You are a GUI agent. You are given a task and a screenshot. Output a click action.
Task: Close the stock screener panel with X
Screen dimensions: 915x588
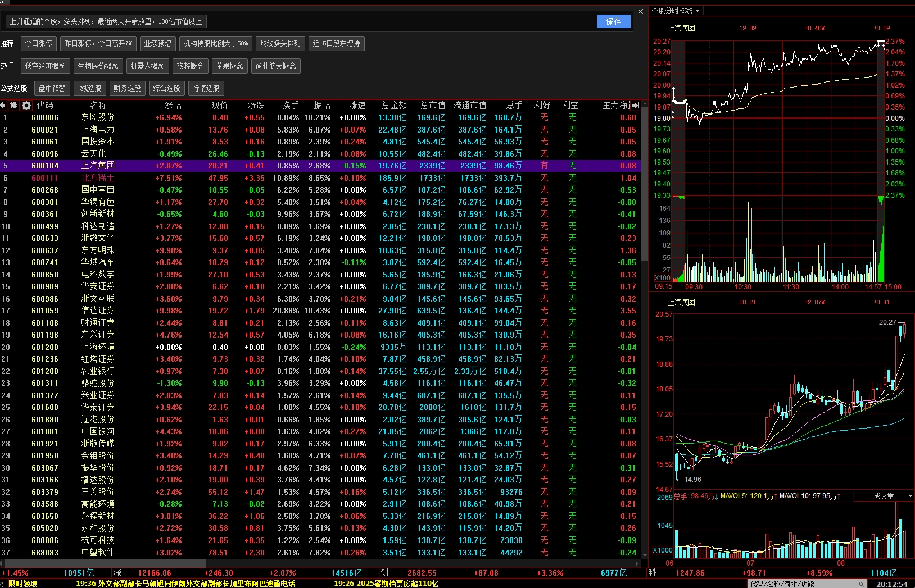point(640,11)
